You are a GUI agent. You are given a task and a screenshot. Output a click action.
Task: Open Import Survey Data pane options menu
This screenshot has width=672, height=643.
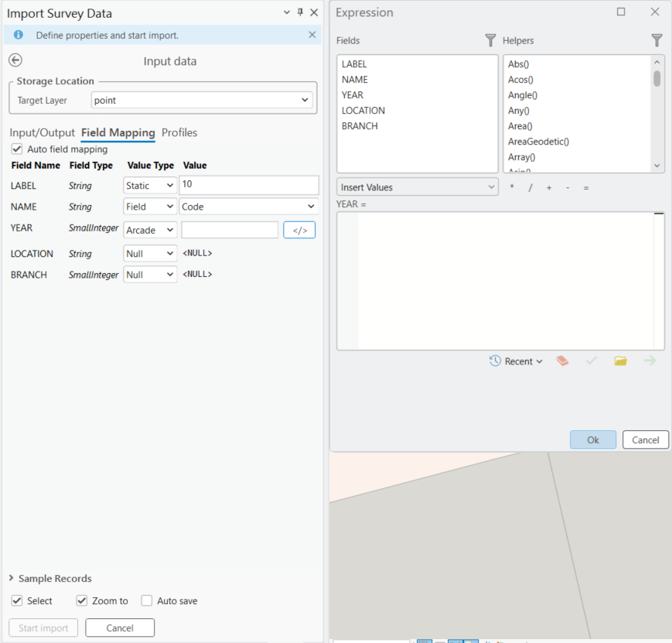coord(287,12)
